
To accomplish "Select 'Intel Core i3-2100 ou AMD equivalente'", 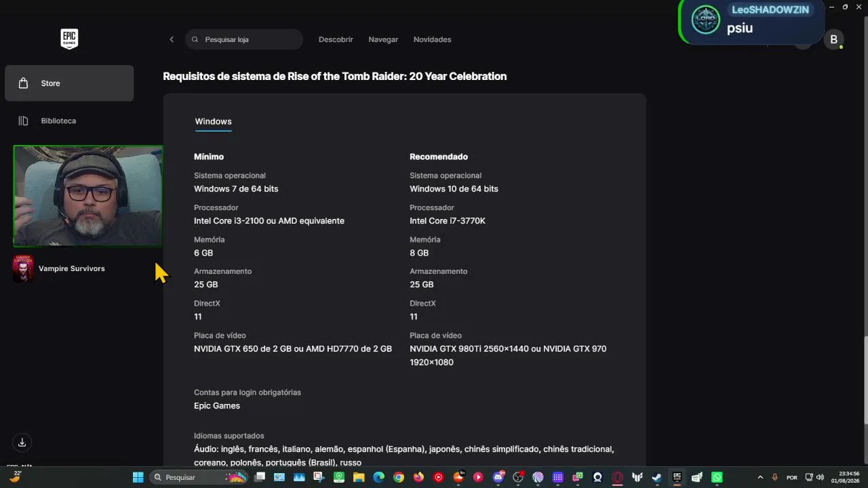I will [269, 221].
